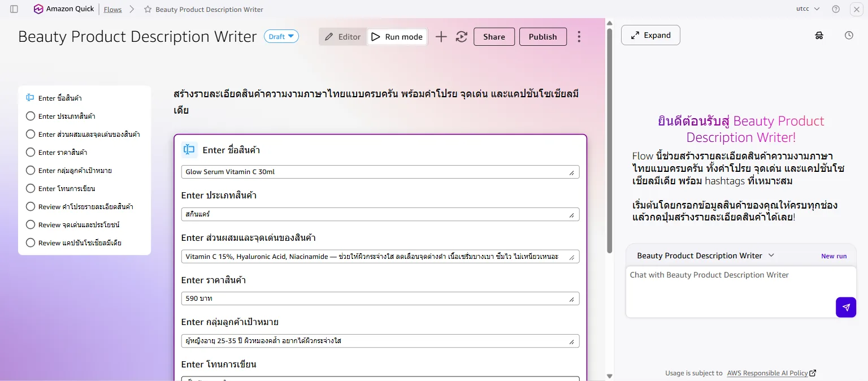Switch to Run mode
Viewport: 868px width, 381px height.
click(397, 37)
